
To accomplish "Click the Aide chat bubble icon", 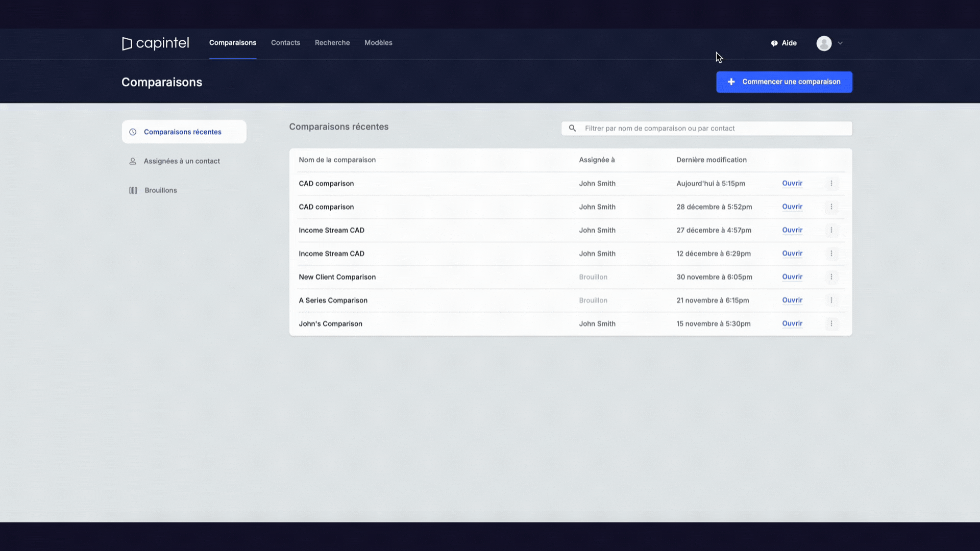I will [774, 43].
